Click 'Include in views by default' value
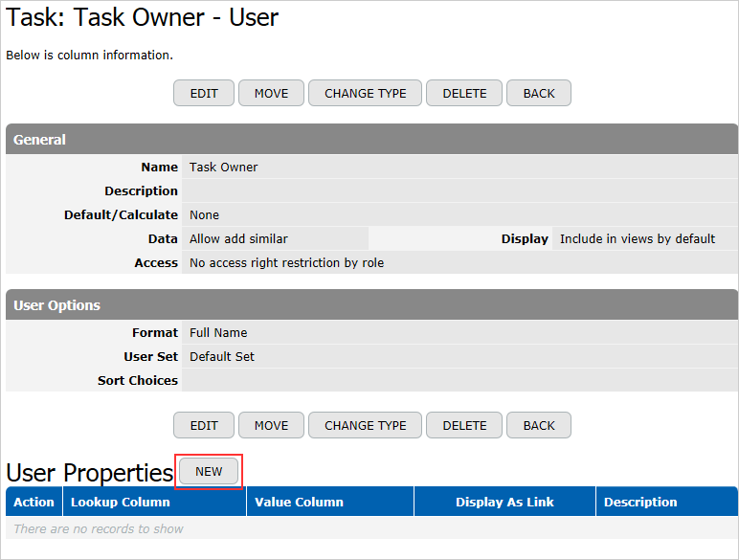The image size is (739, 560). [638, 239]
